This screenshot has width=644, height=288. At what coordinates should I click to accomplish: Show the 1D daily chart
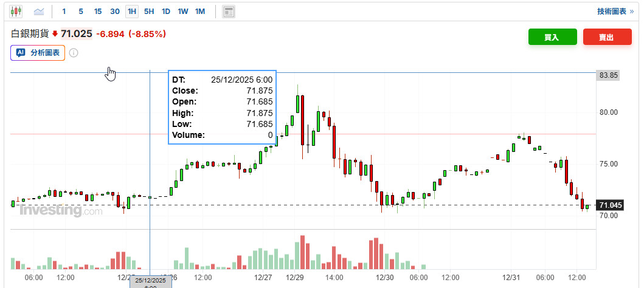(166, 12)
